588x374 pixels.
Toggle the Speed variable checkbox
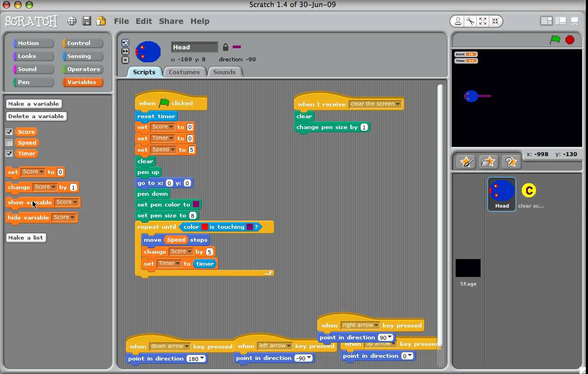tap(9, 143)
